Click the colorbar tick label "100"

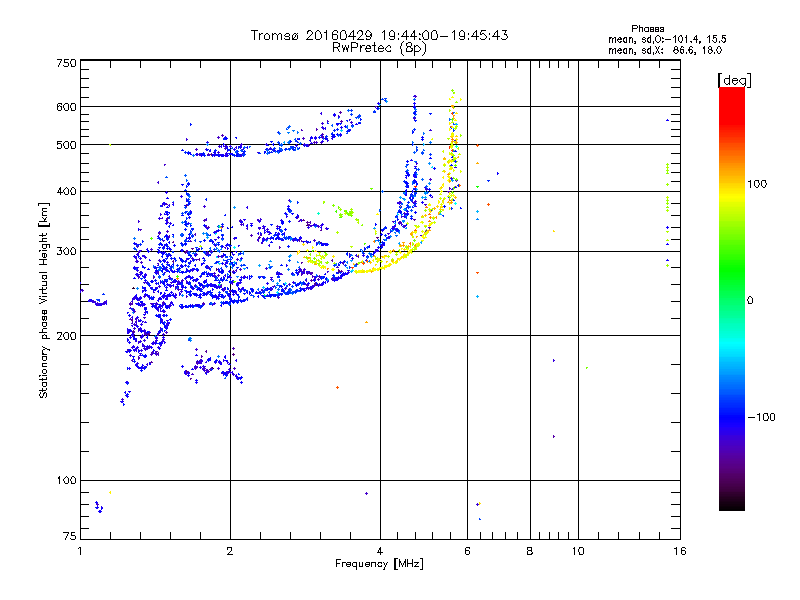click(x=757, y=184)
